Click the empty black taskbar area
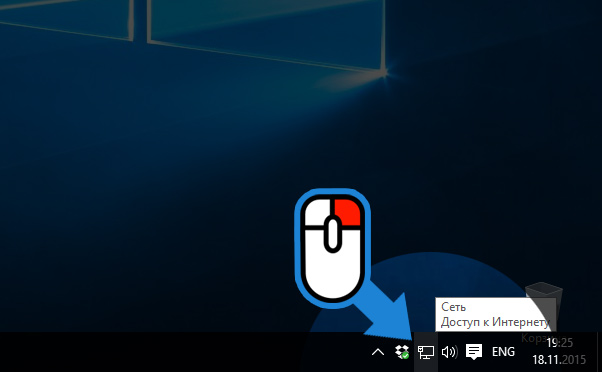602x372 pixels. point(184,352)
